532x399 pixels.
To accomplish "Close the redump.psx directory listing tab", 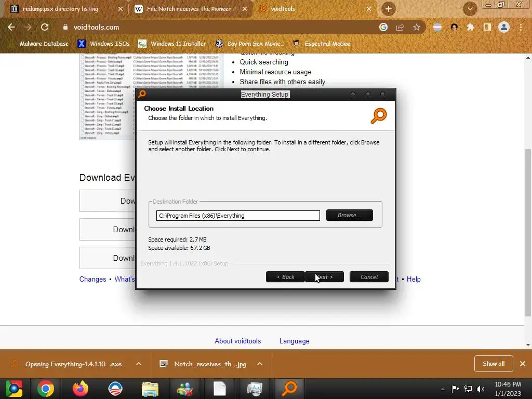I will click(120, 9).
